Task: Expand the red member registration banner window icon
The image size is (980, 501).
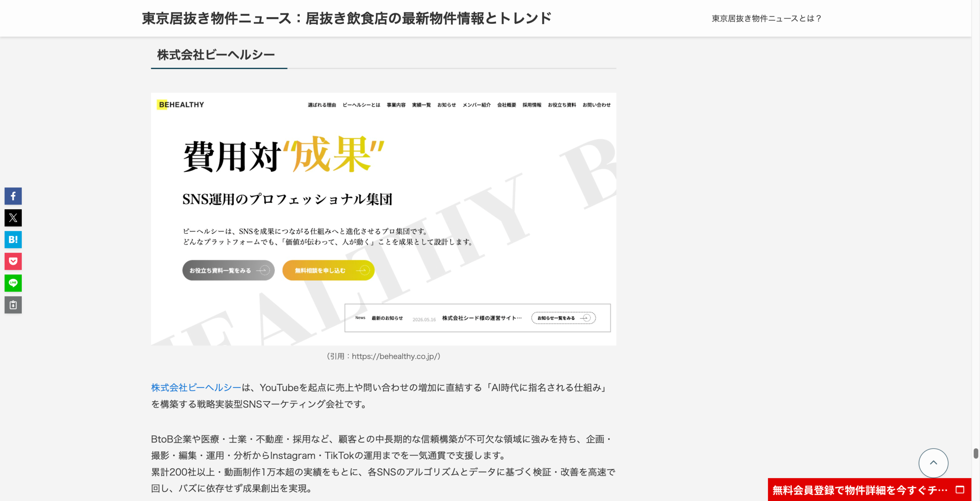Action: tap(960, 490)
